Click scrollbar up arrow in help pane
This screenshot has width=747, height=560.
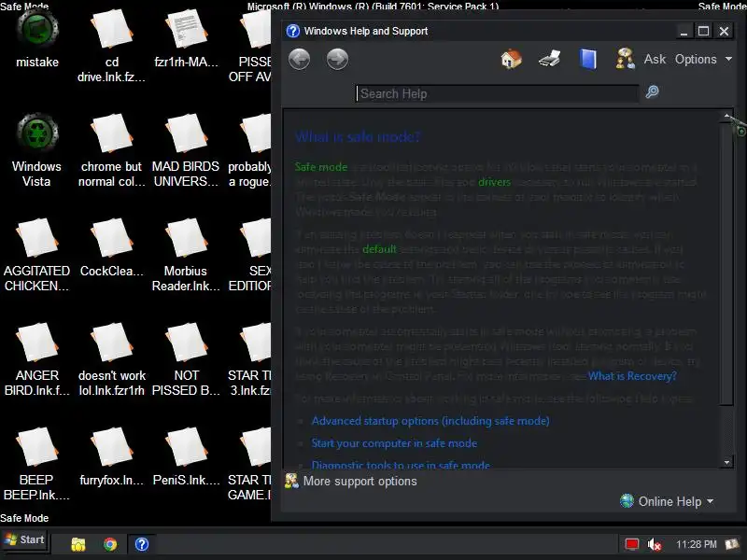point(726,116)
